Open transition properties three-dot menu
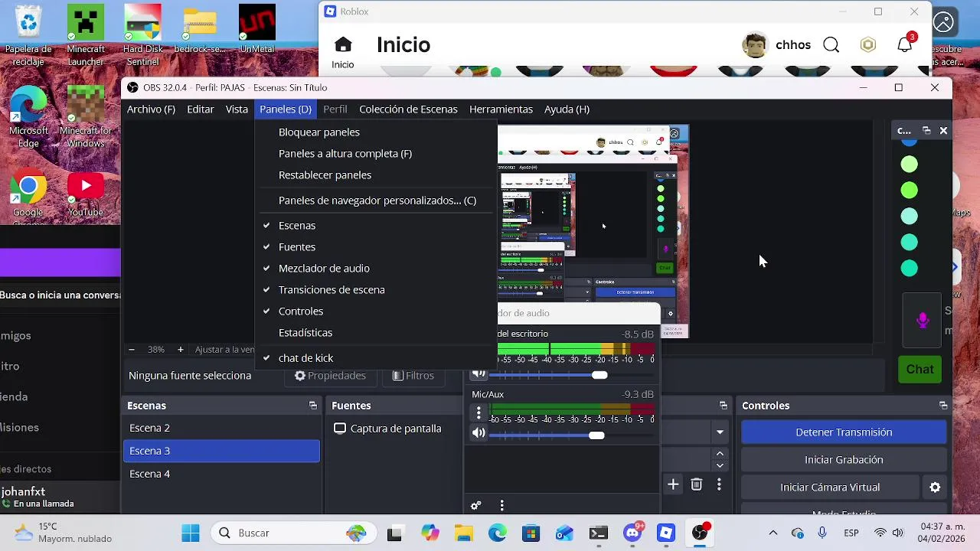Screen dimensions: 980x551 719,484
